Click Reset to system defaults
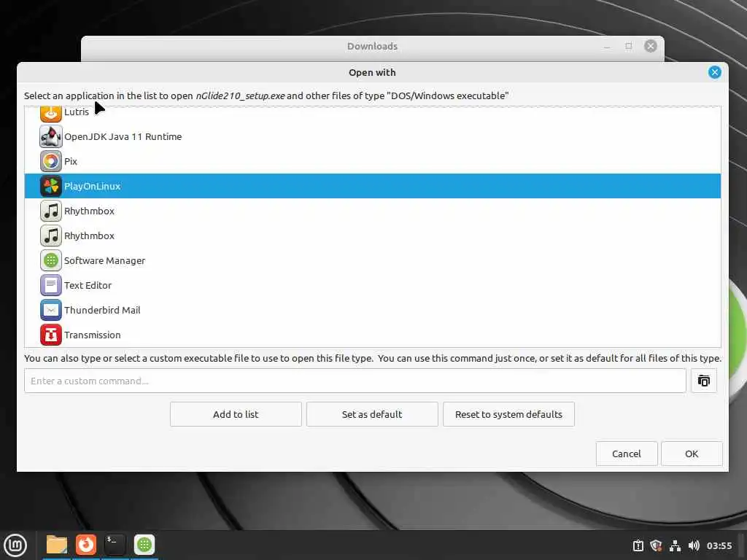 tap(508, 414)
